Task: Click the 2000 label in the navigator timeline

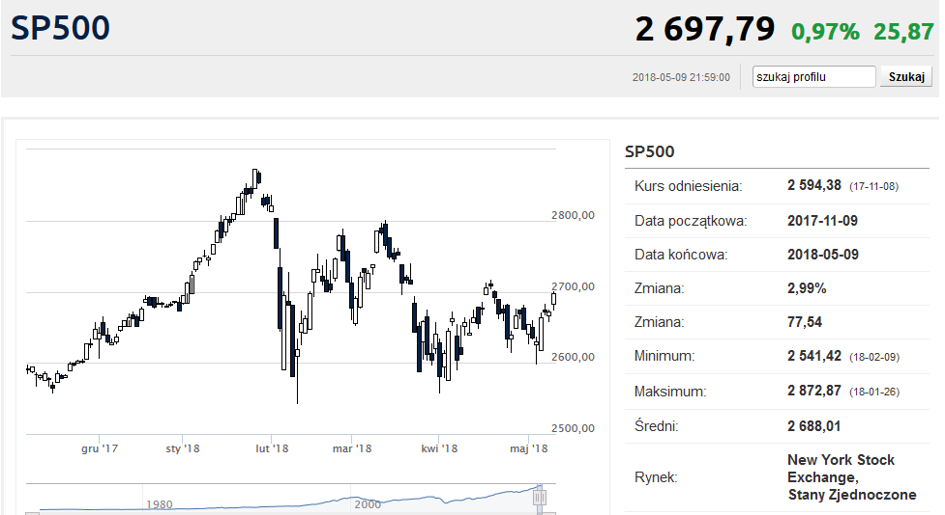Action: tap(367, 504)
